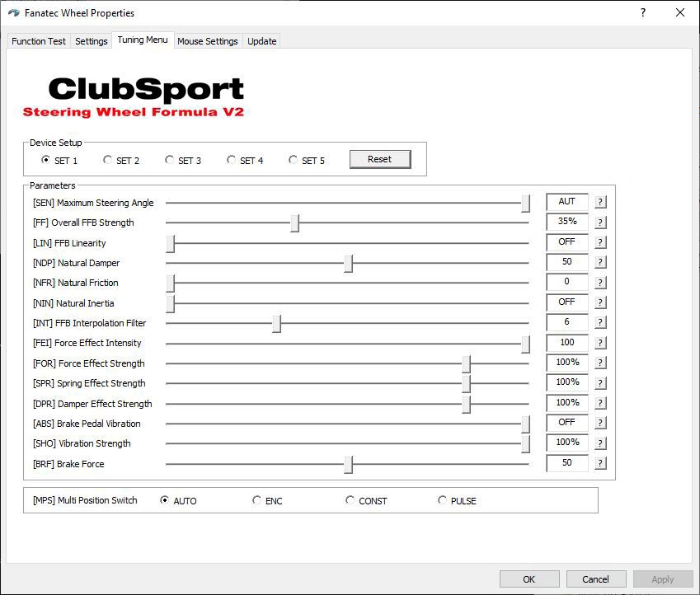
Task: Click the Spring Effect Strength slider thumb
Action: (466, 383)
